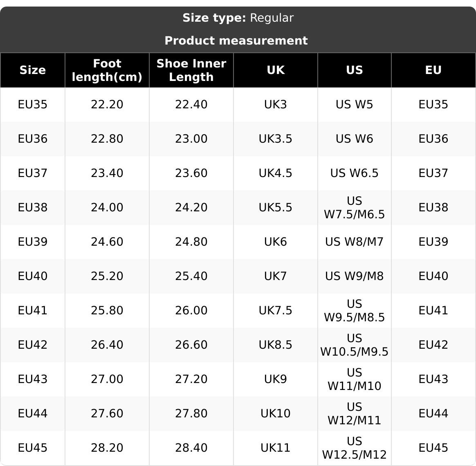This screenshot has height=466, width=476.
Task: Select the 23.60 shoe inner length cell
Action: 191,173
